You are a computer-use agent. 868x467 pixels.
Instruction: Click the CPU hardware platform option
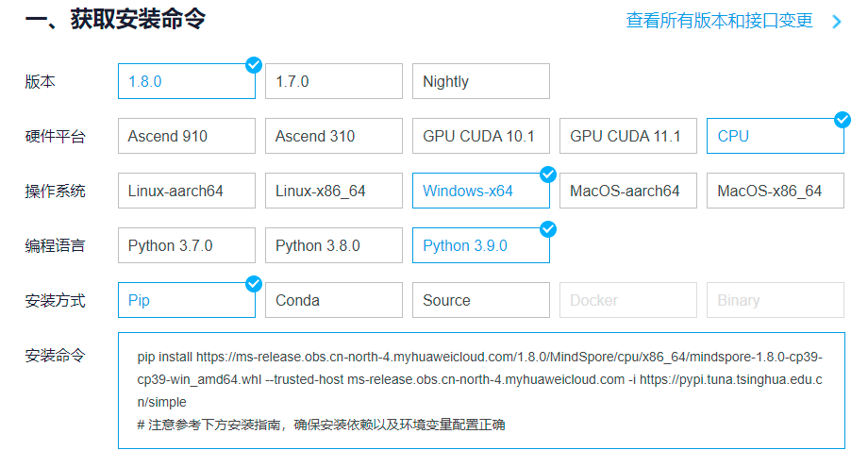pos(775,136)
